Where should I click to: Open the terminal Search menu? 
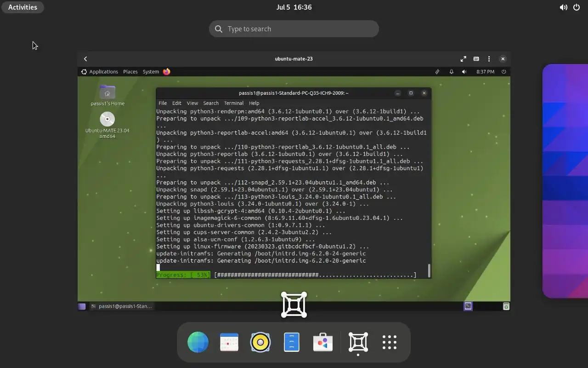click(x=211, y=103)
